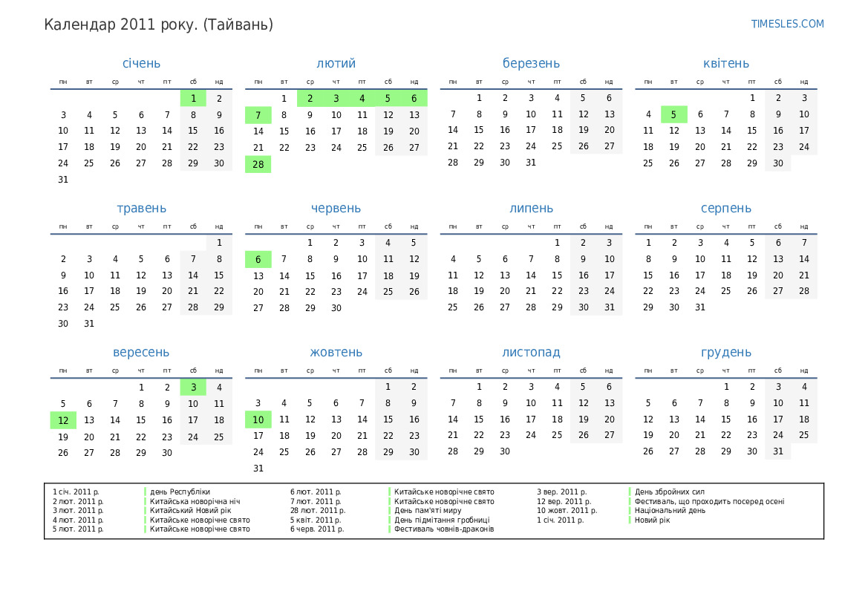Select the month heading "травень"
Screen dimensions: 868x614
click(141, 208)
